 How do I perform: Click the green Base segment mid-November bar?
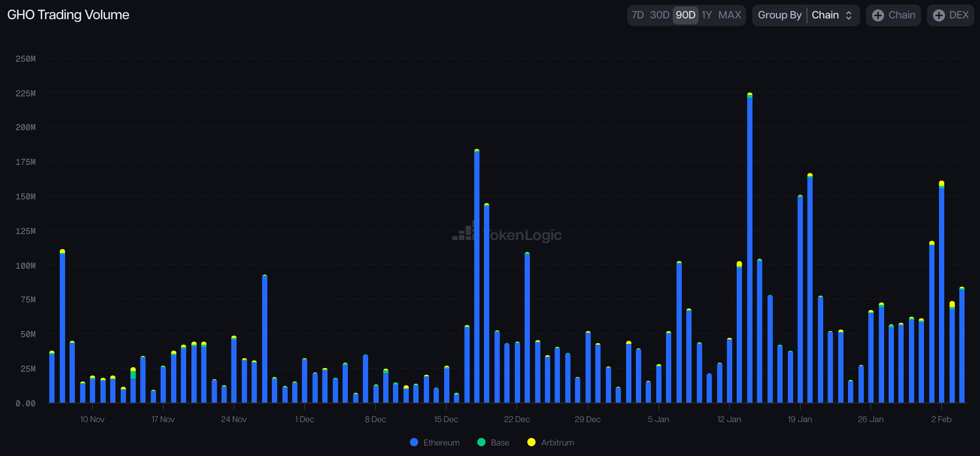(133, 375)
